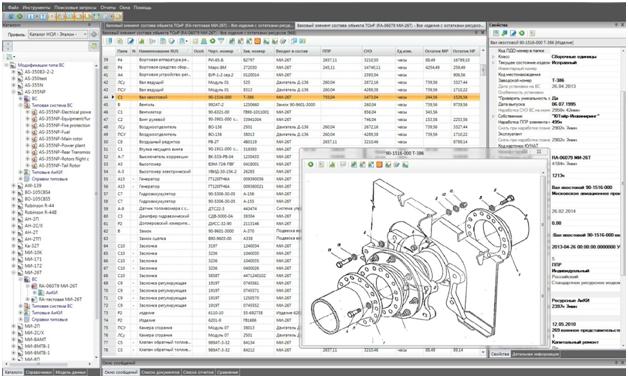Click the pie chart icon in table toolbar
This screenshot has height=378, width=628.
(x=171, y=41)
